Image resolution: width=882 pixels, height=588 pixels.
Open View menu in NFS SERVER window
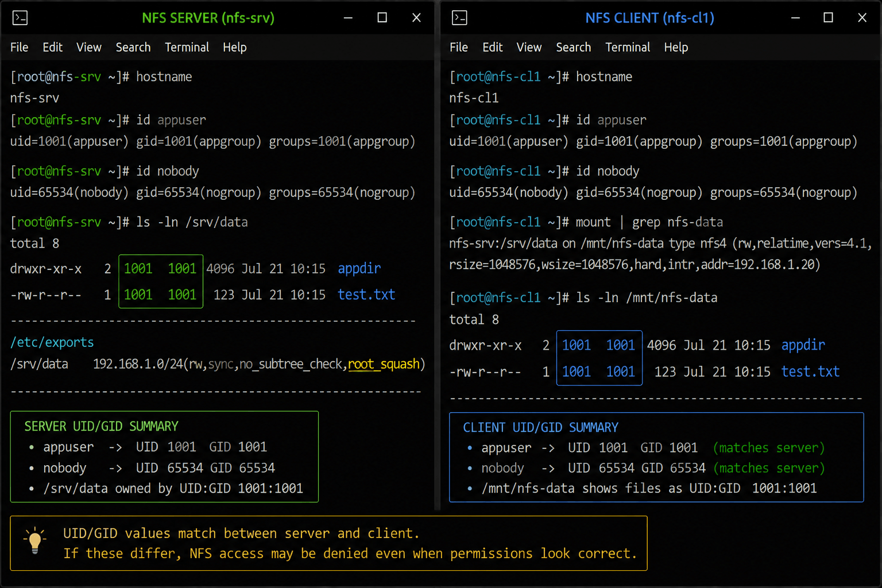pos(89,47)
